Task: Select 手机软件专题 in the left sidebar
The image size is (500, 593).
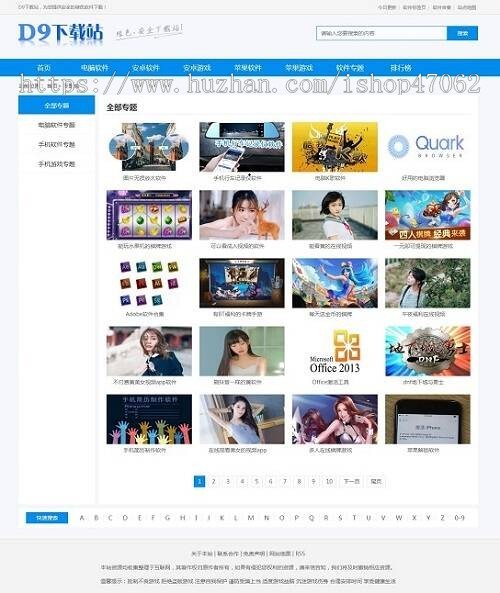Action: click(56, 144)
